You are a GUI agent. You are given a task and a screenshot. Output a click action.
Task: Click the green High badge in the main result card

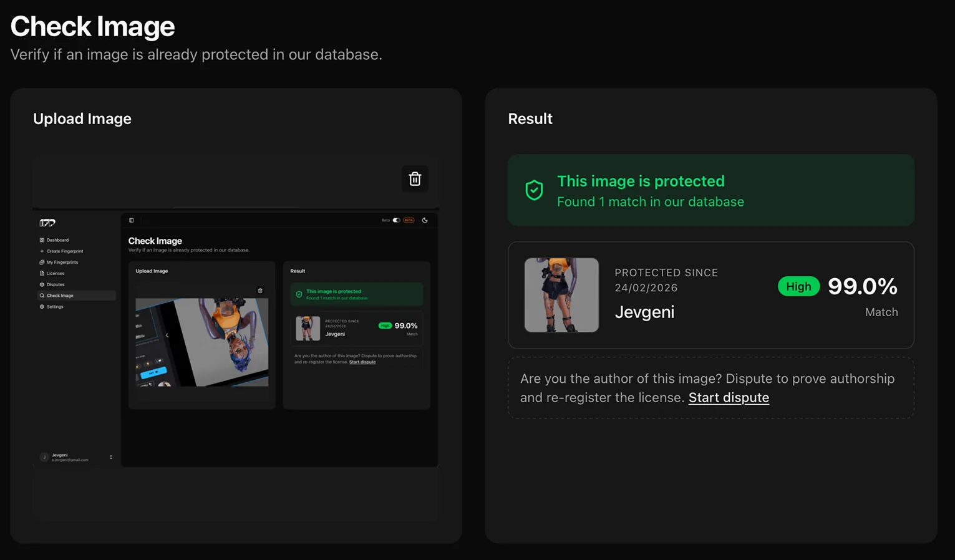pos(798,286)
